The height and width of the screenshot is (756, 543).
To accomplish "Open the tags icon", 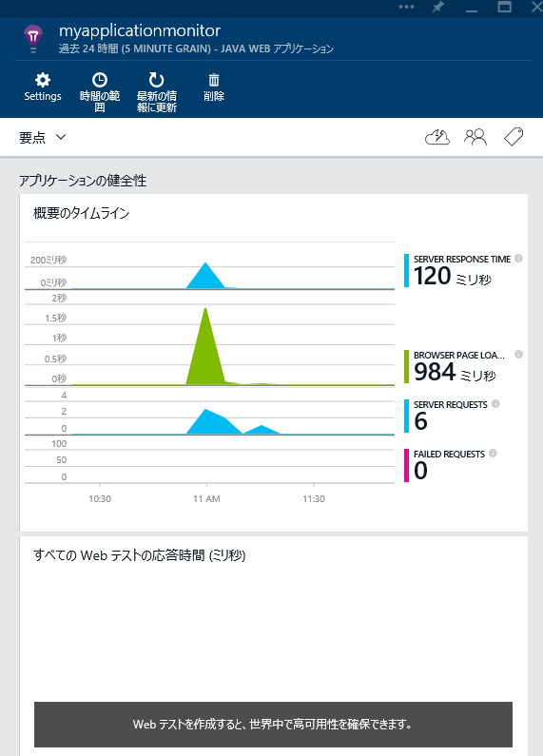I will pyautogui.click(x=514, y=137).
